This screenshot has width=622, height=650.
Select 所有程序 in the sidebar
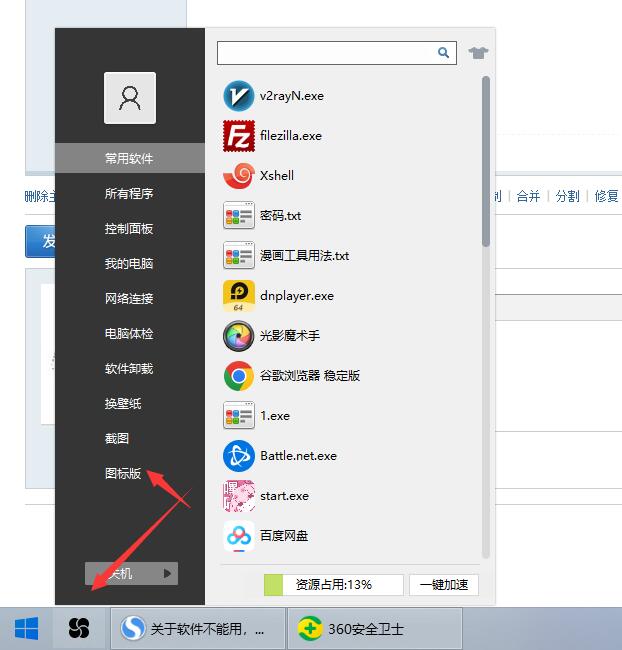[129, 193]
